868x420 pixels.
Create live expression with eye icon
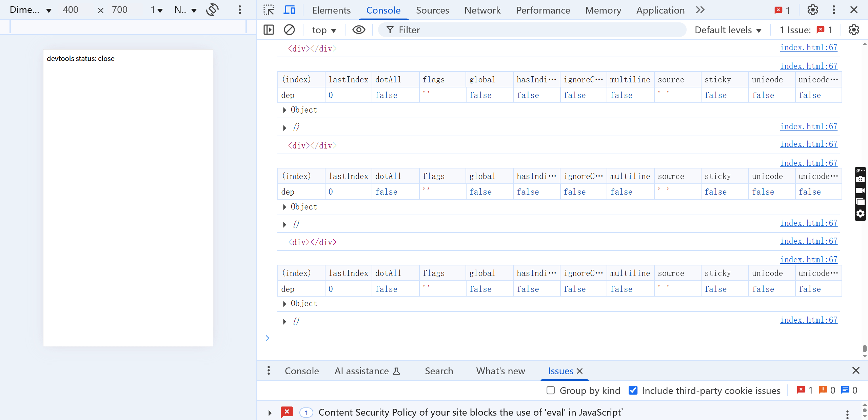[x=358, y=30]
